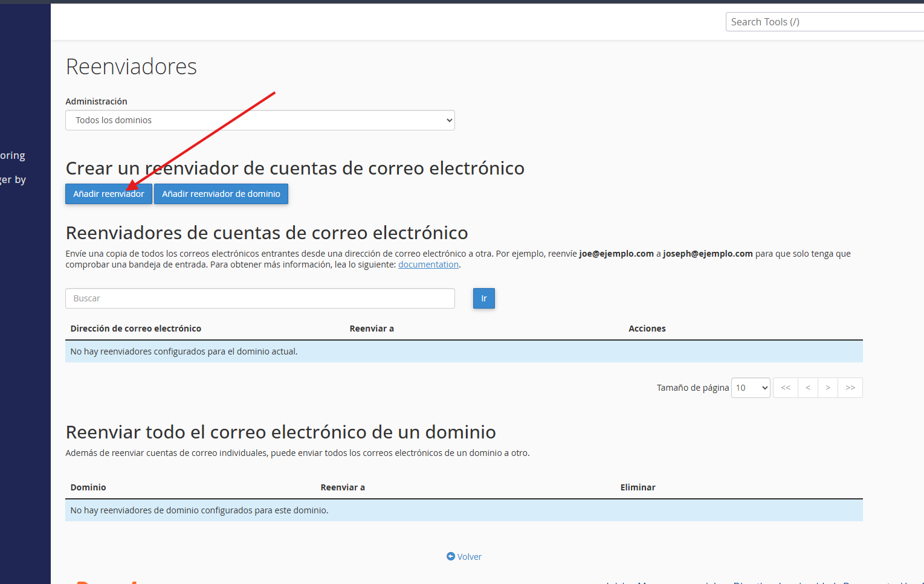Open the Todos los dominios dropdown
Image resolution: width=924 pixels, height=584 pixels.
tap(260, 120)
